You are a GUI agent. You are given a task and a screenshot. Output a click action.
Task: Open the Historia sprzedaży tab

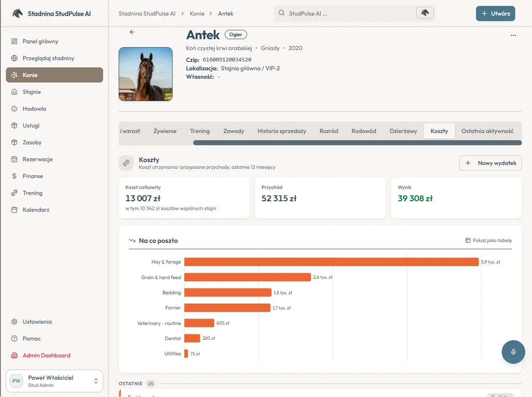point(282,131)
